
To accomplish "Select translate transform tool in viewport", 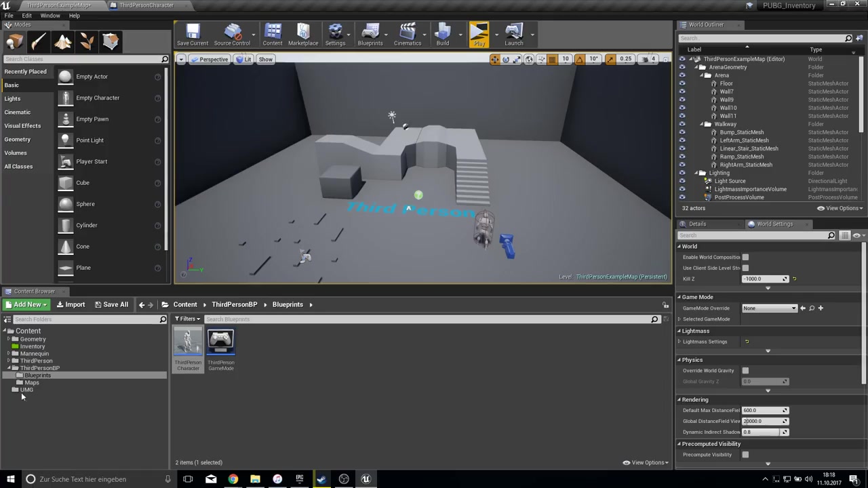I will point(494,60).
